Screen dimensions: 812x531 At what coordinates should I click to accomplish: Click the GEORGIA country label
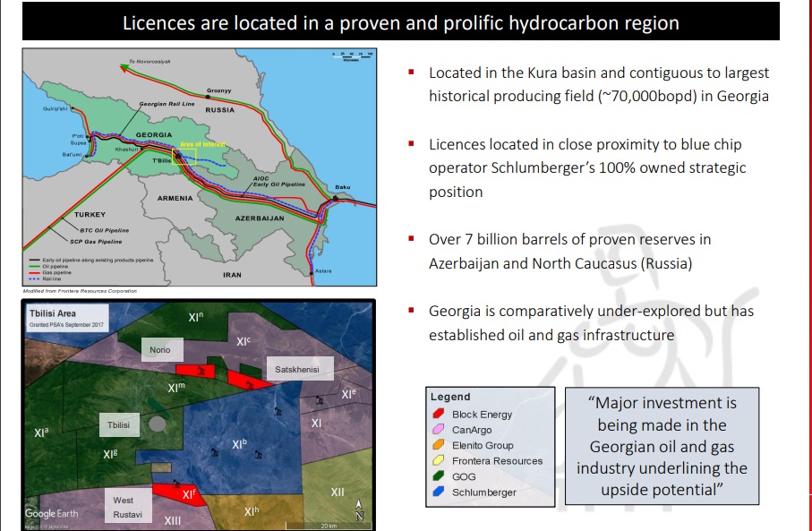pyautogui.click(x=154, y=134)
